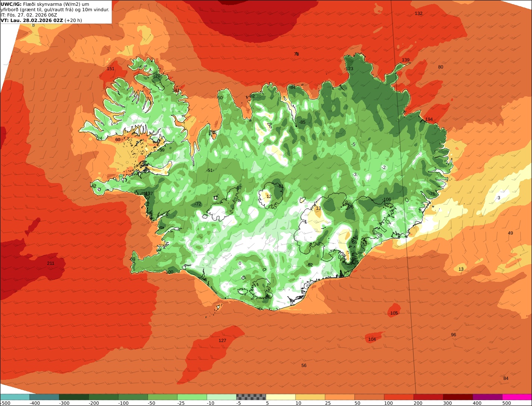Click the map value -137 on the west coast

(148, 194)
